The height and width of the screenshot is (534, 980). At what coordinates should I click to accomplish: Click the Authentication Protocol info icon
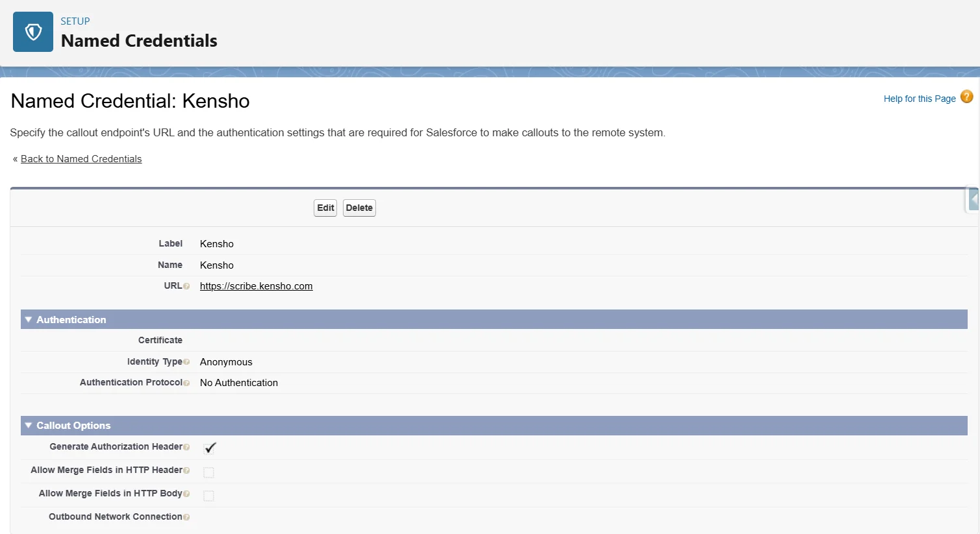pos(186,383)
